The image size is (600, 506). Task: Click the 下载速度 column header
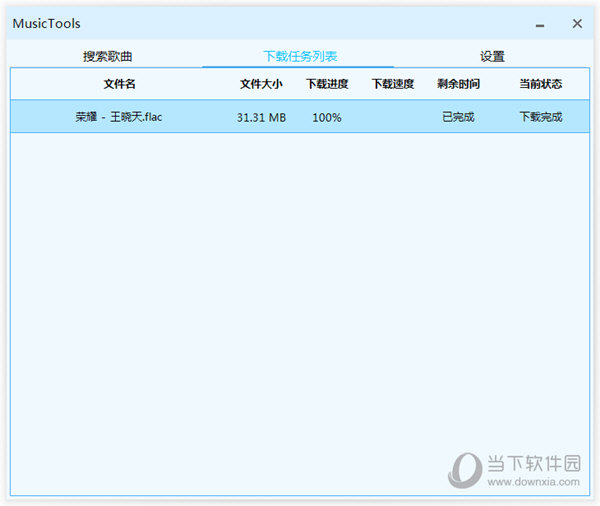[393, 84]
